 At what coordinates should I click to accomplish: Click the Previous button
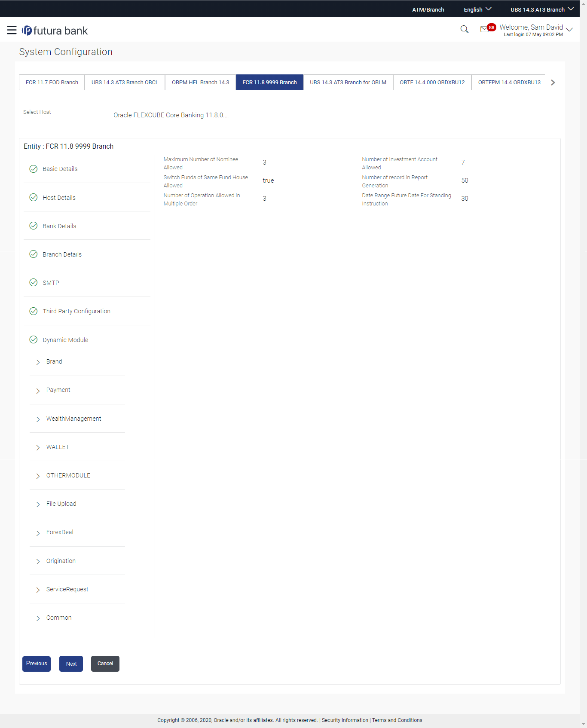[x=37, y=664]
